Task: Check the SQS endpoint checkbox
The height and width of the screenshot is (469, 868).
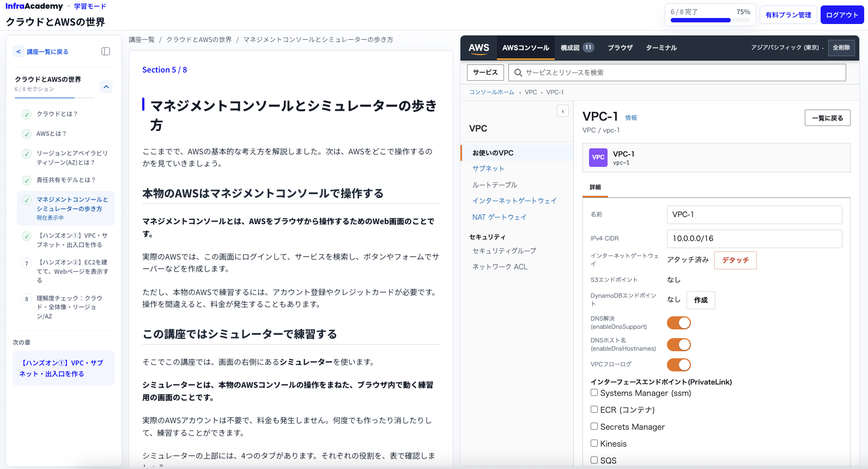Action: (594, 460)
